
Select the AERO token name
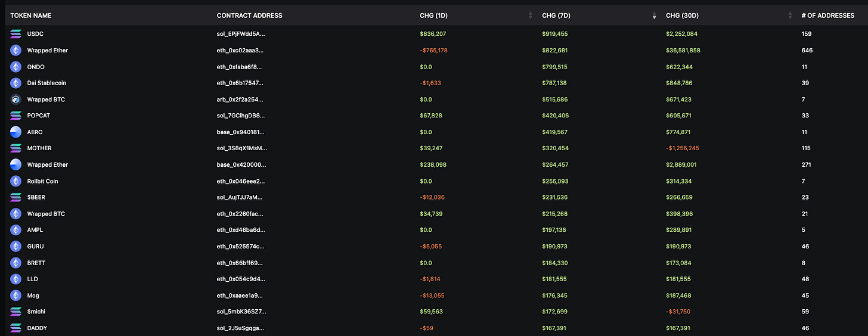[x=35, y=132]
